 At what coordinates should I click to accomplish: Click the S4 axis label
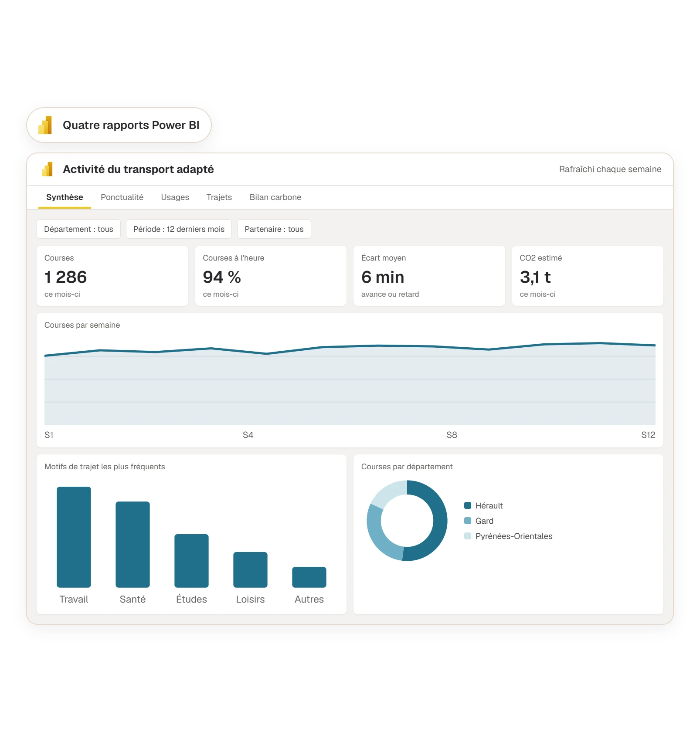coord(248,435)
